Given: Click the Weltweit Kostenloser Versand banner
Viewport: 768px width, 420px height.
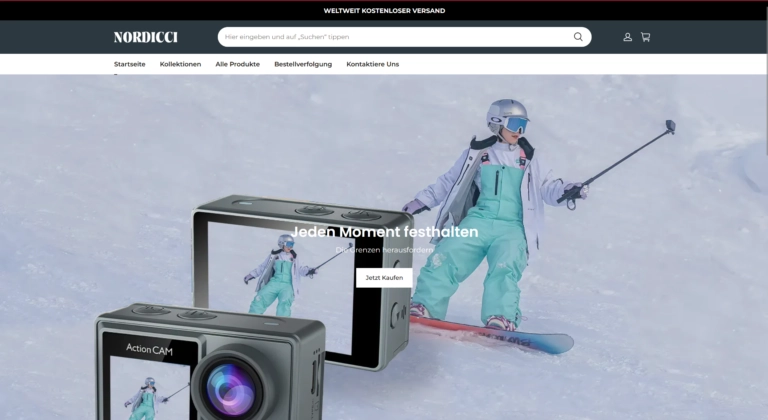Looking at the screenshot, I should 384,10.
